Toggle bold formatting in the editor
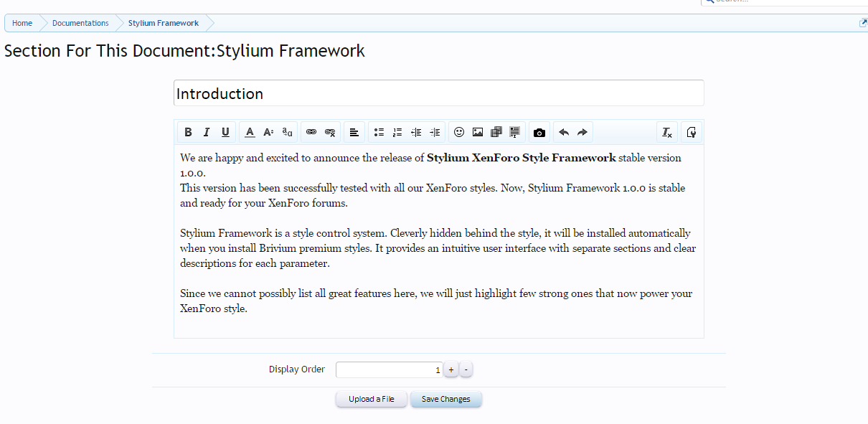 click(x=188, y=132)
